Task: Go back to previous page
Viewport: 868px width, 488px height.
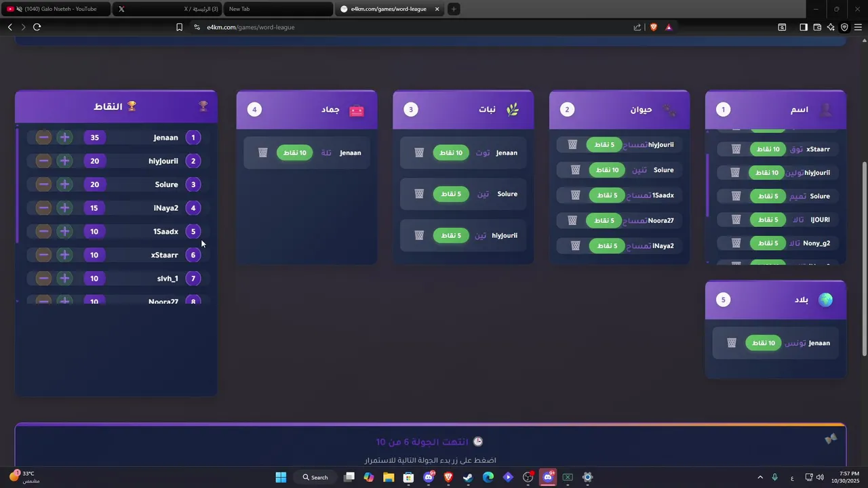Action: point(9,27)
